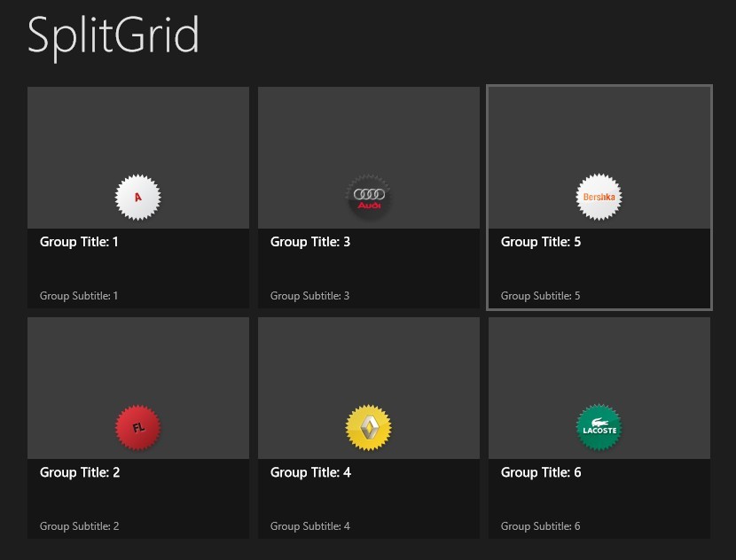Select the Group Subtitle: 1 text
736x560 pixels.
[79, 296]
